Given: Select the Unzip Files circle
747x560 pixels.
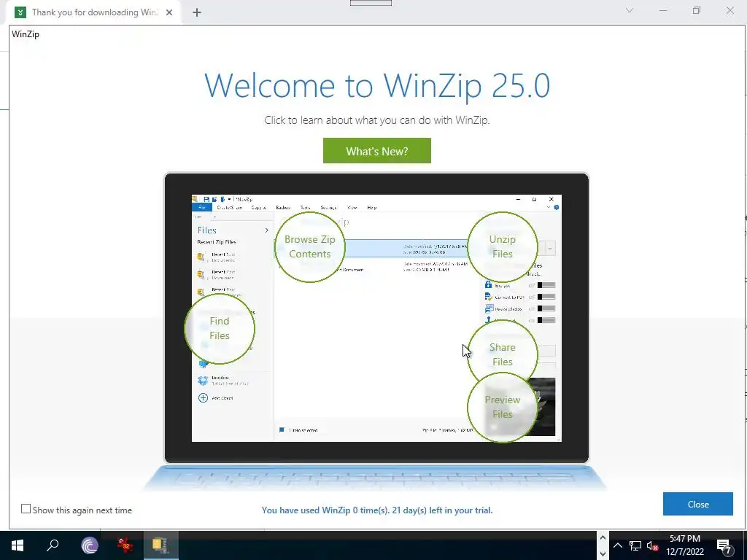Looking at the screenshot, I should tap(502, 246).
